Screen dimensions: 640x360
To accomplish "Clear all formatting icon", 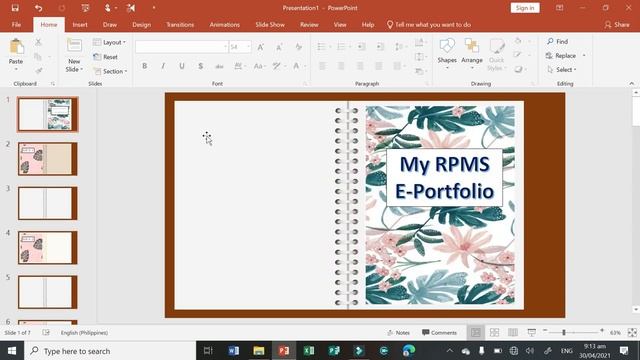I will [x=298, y=47].
